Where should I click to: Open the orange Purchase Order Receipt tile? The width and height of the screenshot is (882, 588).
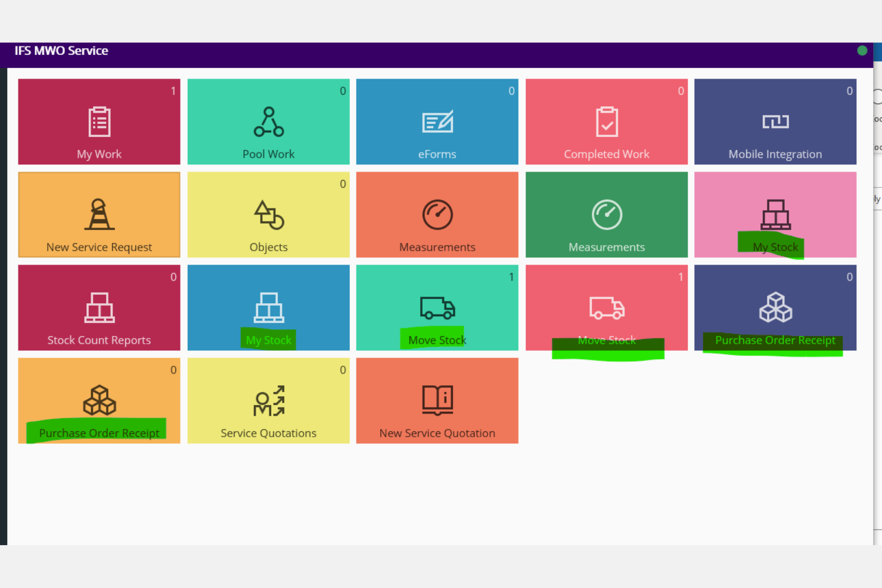point(99,401)
